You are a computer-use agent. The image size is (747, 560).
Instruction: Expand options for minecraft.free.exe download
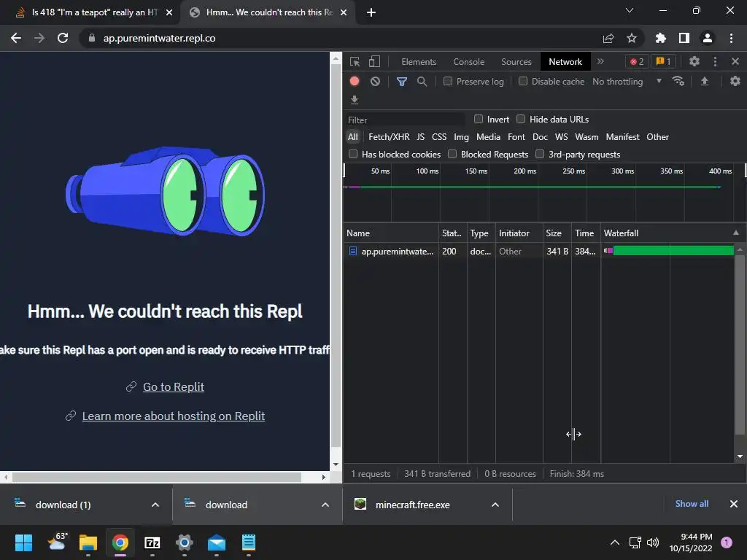coord(495,505)
